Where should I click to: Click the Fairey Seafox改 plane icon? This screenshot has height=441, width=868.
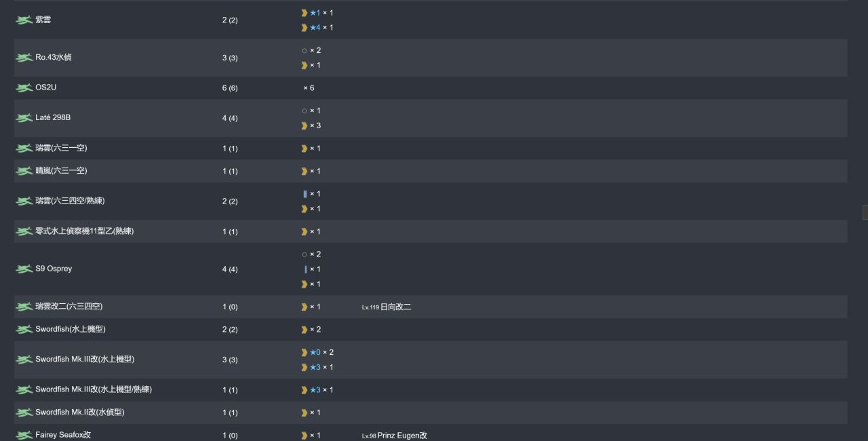tap(24, 436)
